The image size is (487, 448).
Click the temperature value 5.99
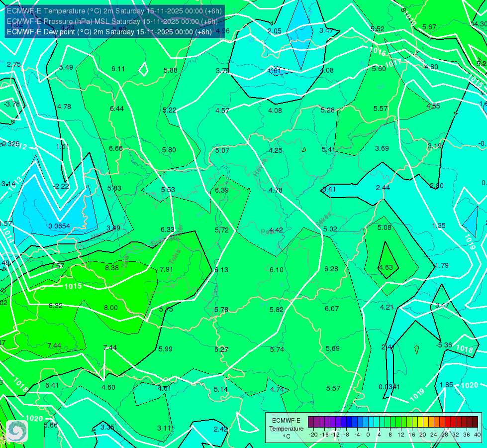pyautogui.click(x=166, y=349)
